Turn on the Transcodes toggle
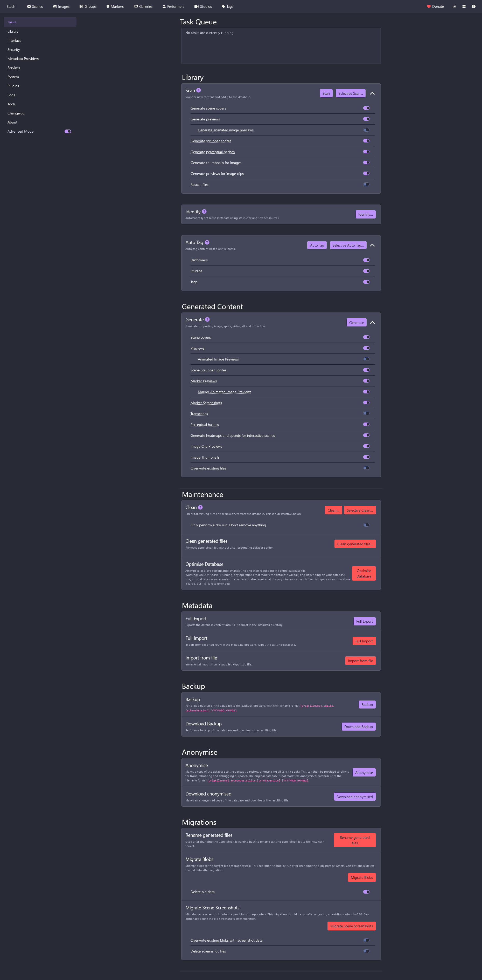This screenshot has height=980, width=482. 366,413
